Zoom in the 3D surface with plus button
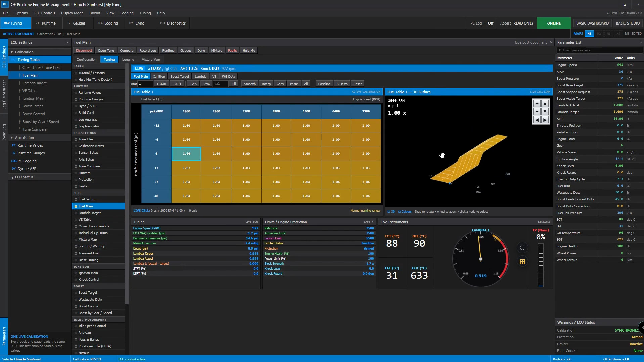The height and width of the screenshot is (362, 644). (537, 103)
